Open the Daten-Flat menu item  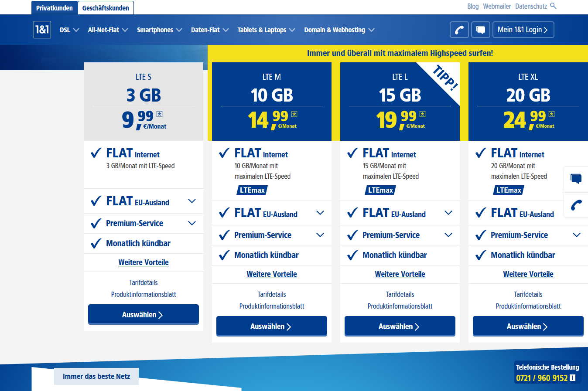(206, 30)
